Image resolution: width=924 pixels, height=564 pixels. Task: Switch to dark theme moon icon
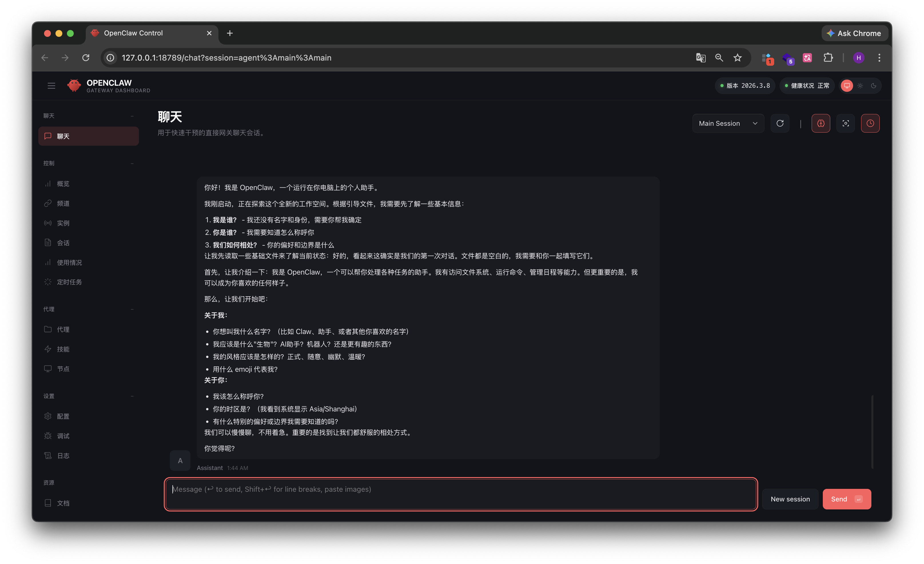(x=873, y=86)
